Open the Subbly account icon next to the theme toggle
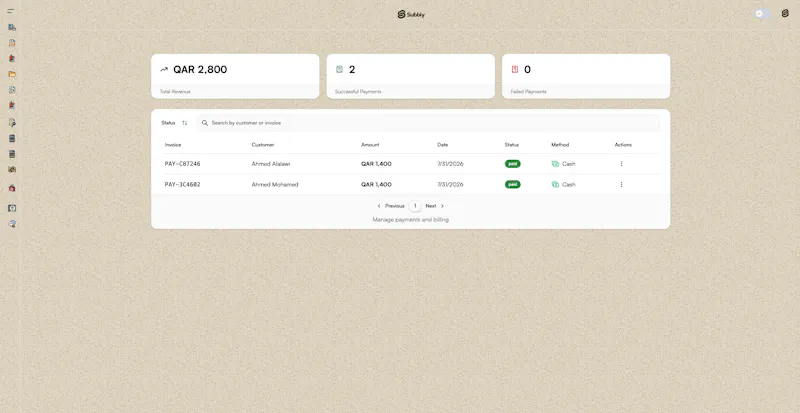Image resolution: width=800 pixels, height=413 pixels. (785, 13)
